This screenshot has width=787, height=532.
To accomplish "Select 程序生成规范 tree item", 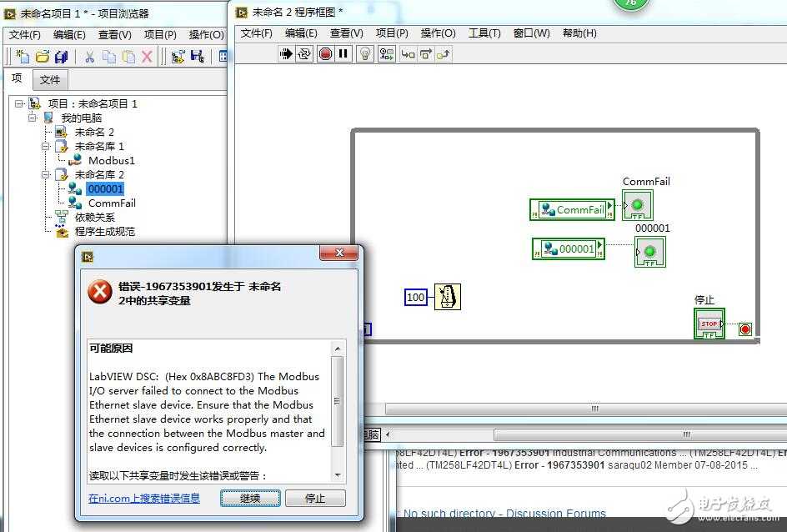I will coord(104,231).
